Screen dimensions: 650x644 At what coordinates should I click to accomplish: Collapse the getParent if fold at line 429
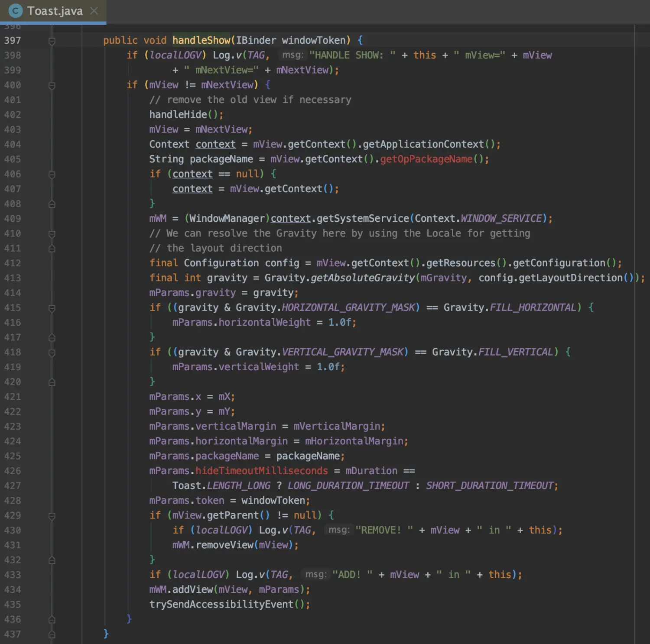tap(52, 516)
